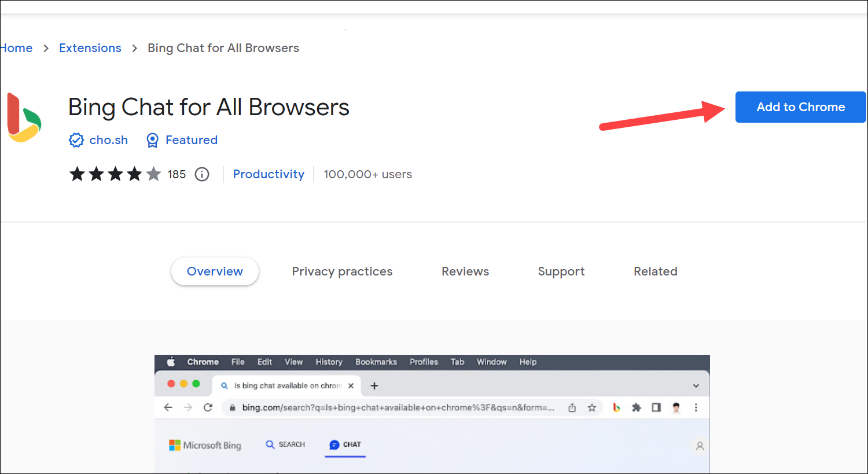Open the cho.sh publisher link

109,140
